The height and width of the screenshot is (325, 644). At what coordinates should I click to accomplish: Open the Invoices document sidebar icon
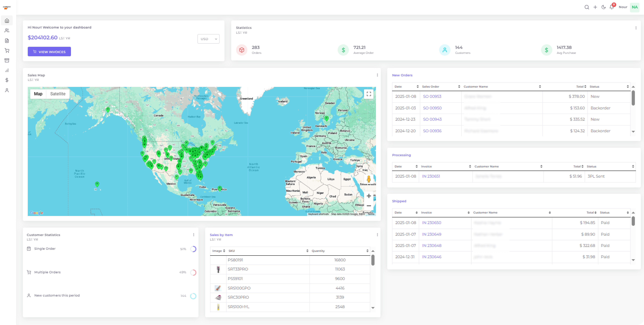(7, 41)
